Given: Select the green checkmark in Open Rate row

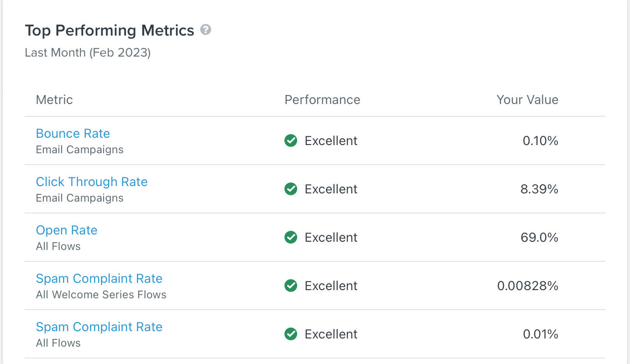Looking at the screenshot, I should [x=291, y=237].
